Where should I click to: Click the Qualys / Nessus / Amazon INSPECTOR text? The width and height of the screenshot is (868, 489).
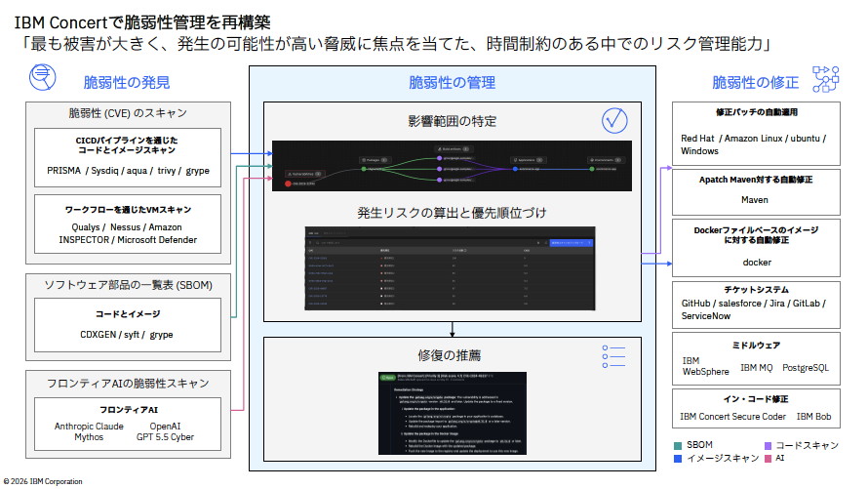[128, 233]
